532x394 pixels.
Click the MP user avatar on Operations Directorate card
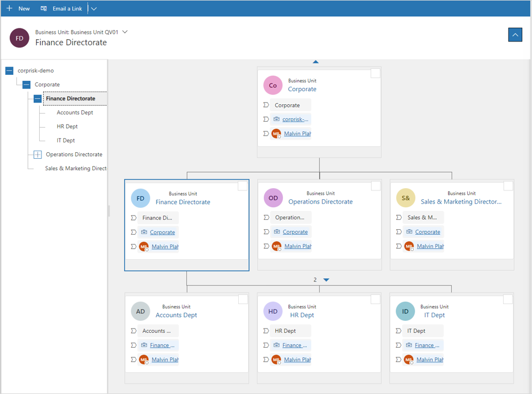[276, 246]
